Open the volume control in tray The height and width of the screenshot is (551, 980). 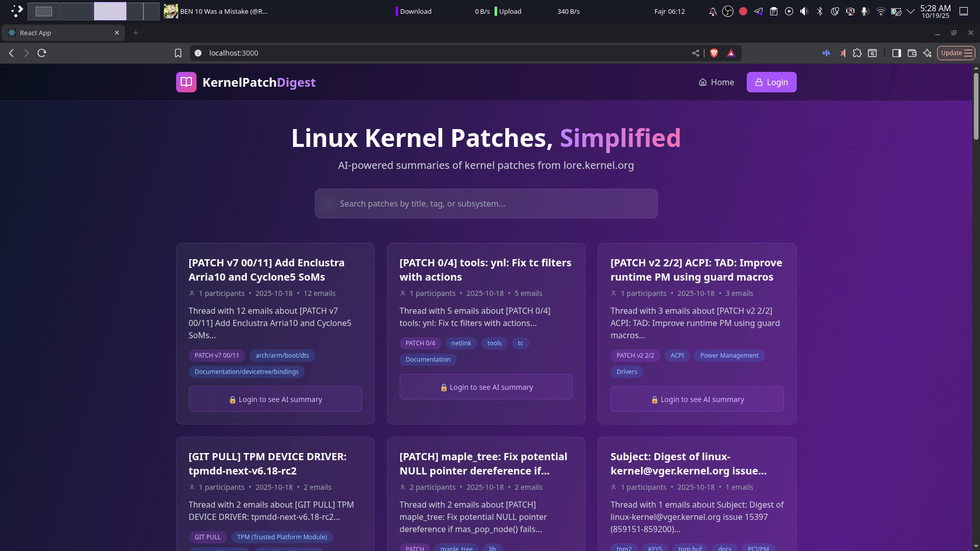click(x=804, y=11)
